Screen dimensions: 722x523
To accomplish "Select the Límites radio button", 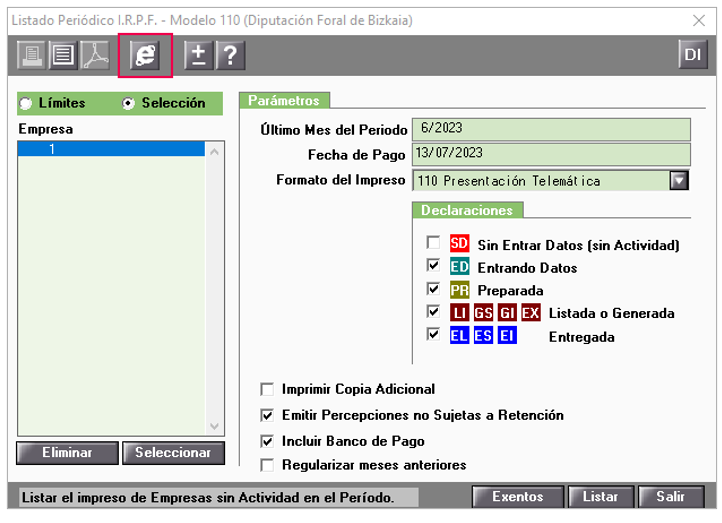I will [27, 103].
